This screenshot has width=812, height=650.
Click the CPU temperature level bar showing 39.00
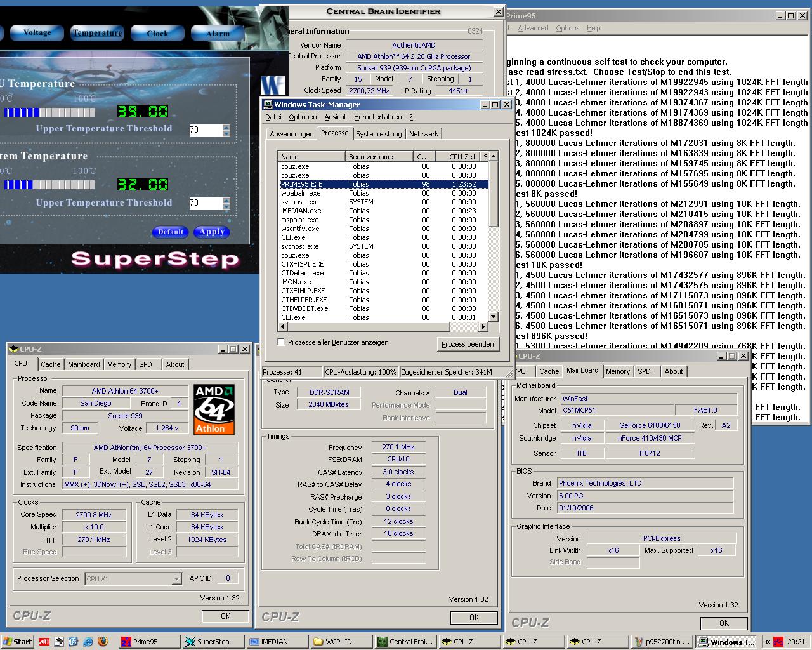point(49,112)
